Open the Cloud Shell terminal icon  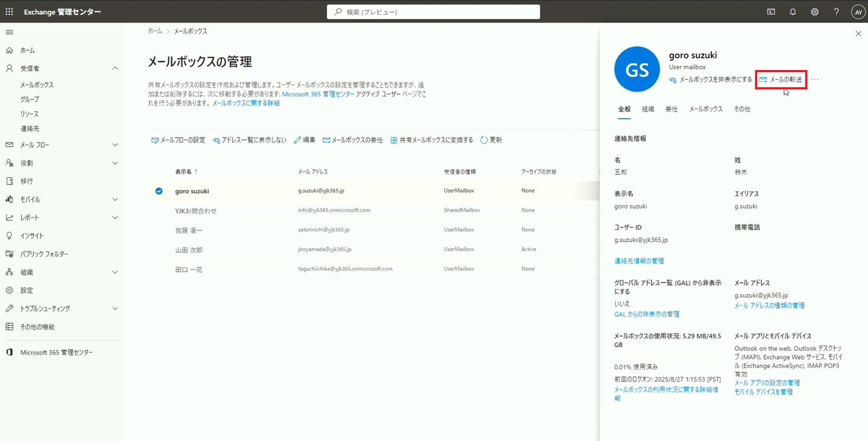[771, 12]
